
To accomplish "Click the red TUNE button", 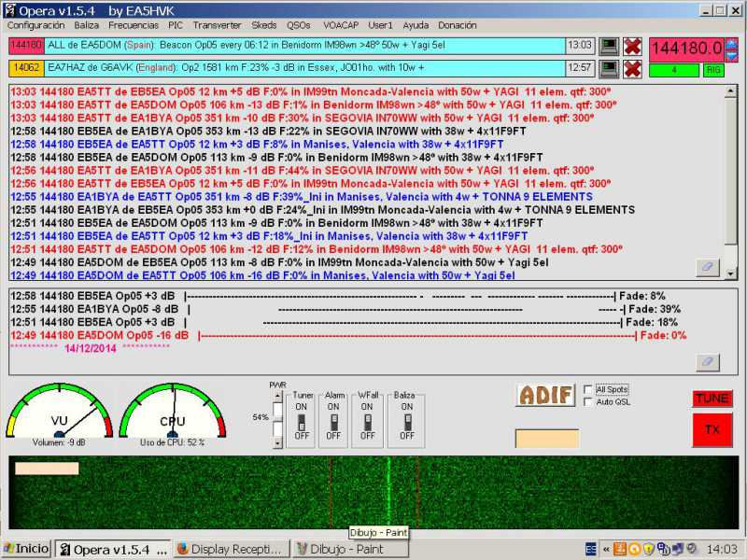I will tap(712, 399).
